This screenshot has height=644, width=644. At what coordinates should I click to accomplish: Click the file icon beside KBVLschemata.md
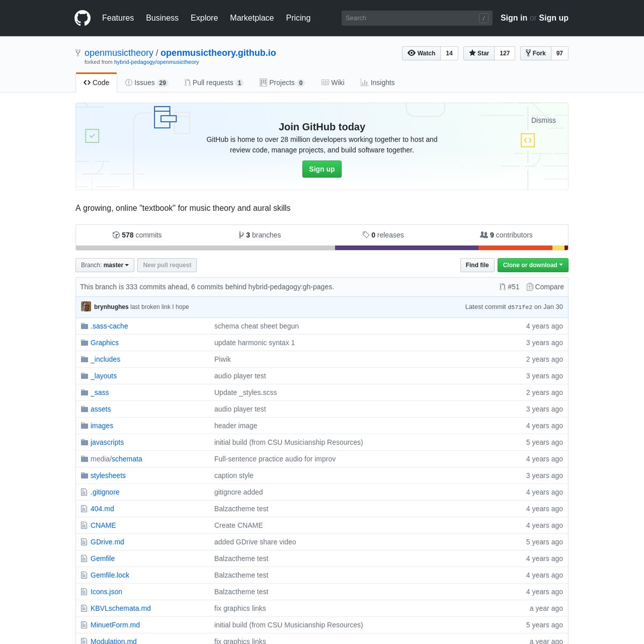(x=84, y=609)
